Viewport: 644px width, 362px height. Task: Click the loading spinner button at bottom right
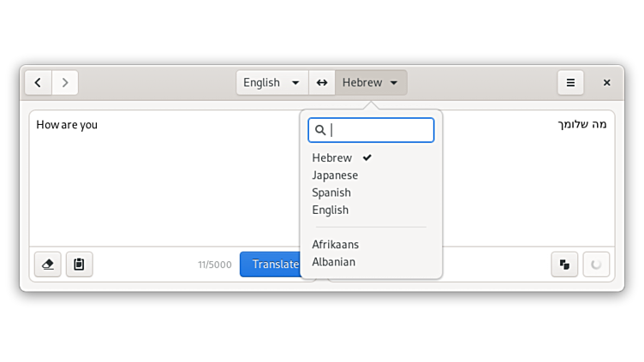(596, 264)
